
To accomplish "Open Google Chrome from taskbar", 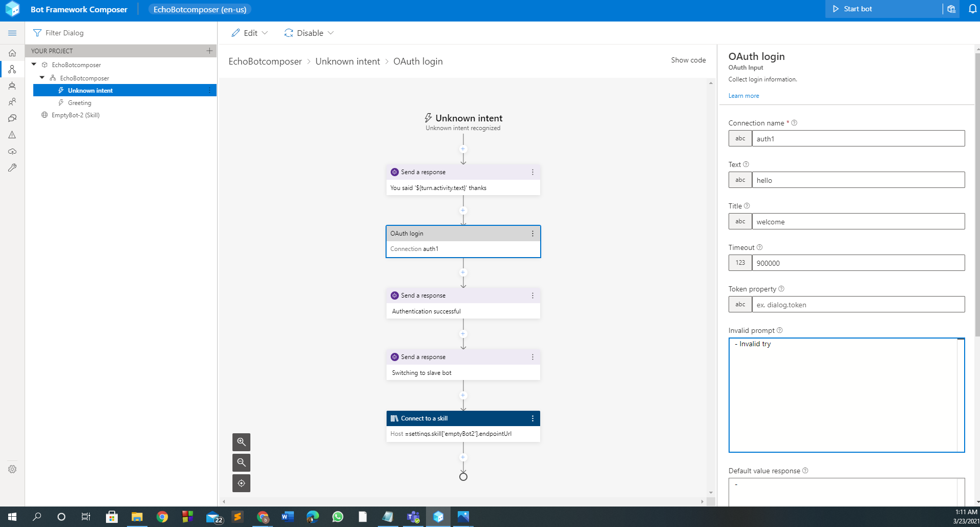I will tap(162, 517).
